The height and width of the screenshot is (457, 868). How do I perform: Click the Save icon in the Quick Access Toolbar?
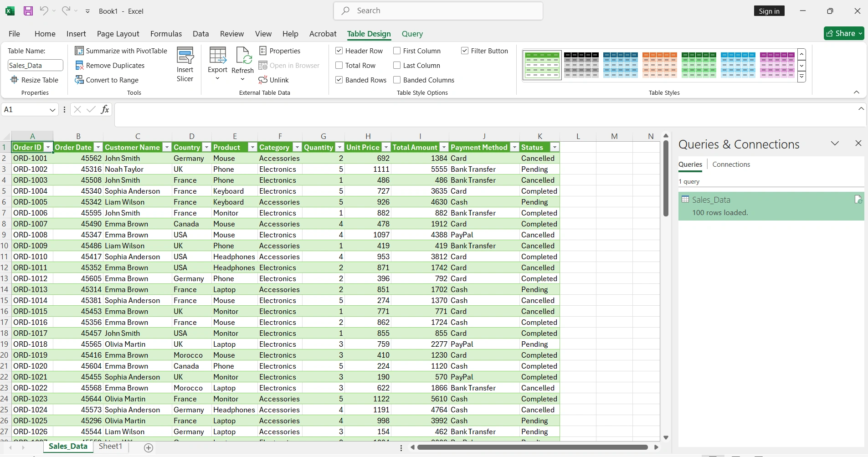point(28,10)
